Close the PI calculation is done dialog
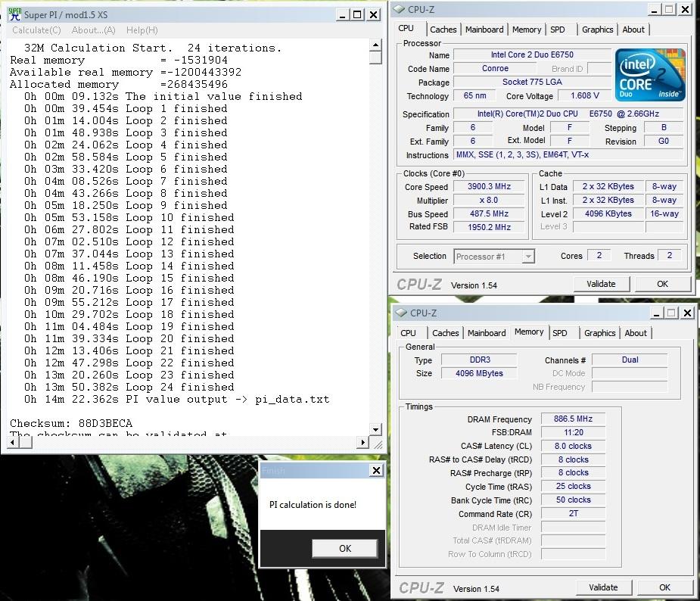Screen dimensions: 700x601 click(x=376, y=470)
